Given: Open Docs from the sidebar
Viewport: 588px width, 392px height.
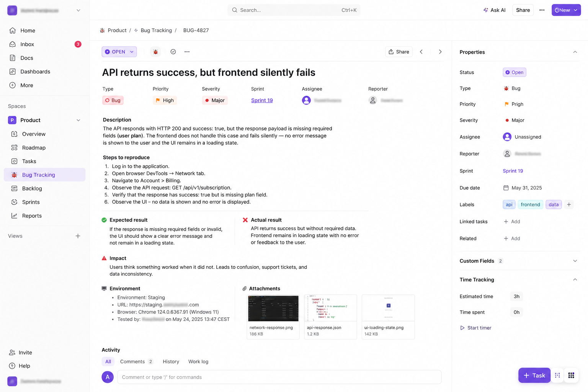Looking at the screenshot, I should 44,58.
